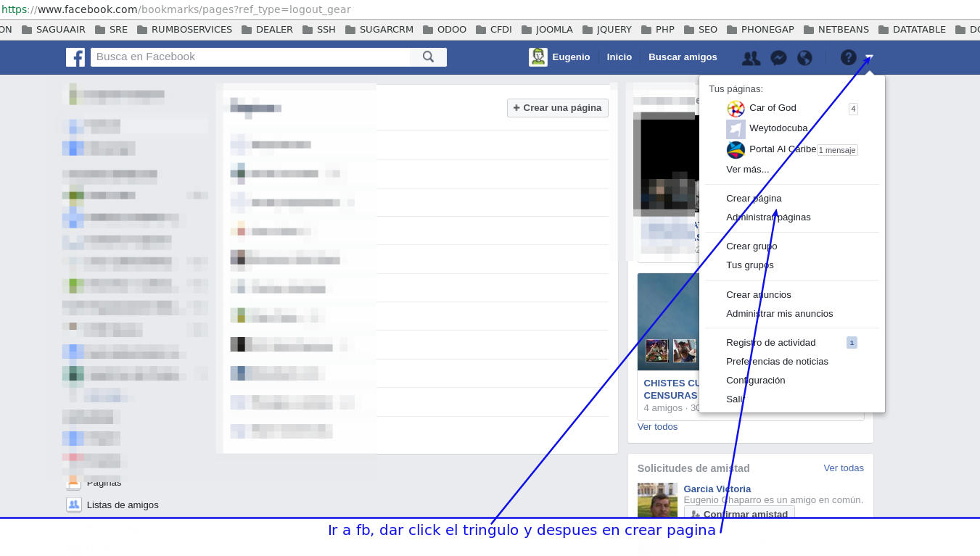Open JOOMLA bookmarks folder
980x556 pixels.
tap(548, 30)
